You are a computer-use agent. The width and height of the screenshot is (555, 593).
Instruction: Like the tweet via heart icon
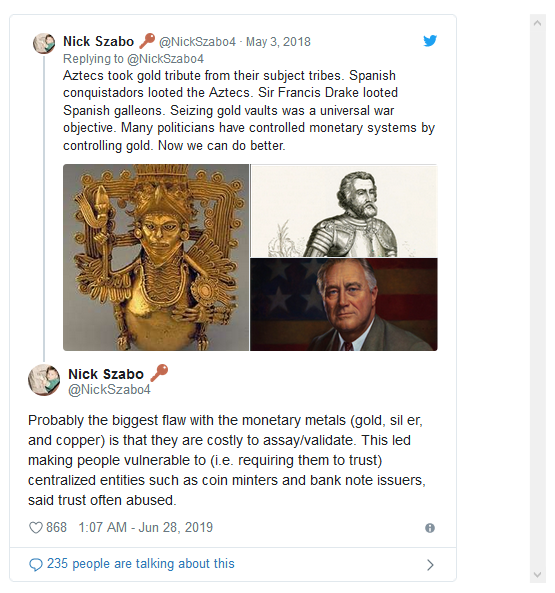(x=36, y=528)
